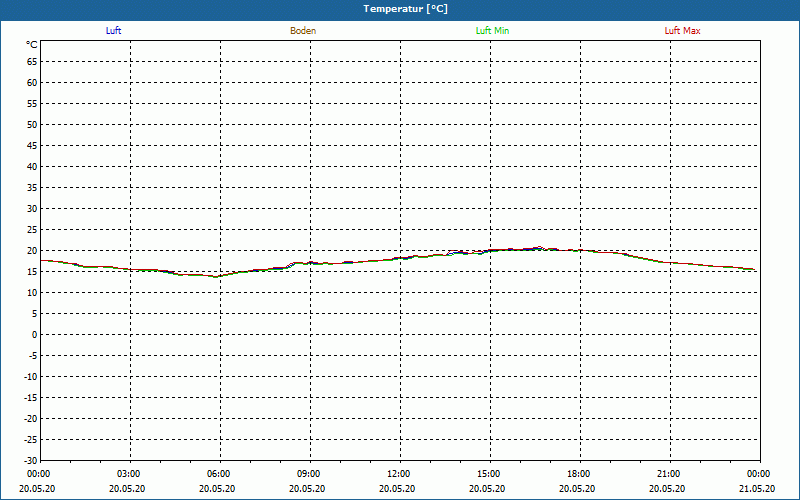Select the brown Boden legend label
This screenshot has width=800, height=500.
303,31
